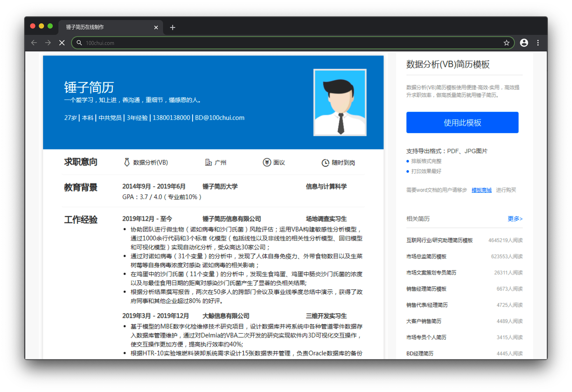
Task: Close the 锤子简历在线制作 tab
Action: tap(156, 27)
